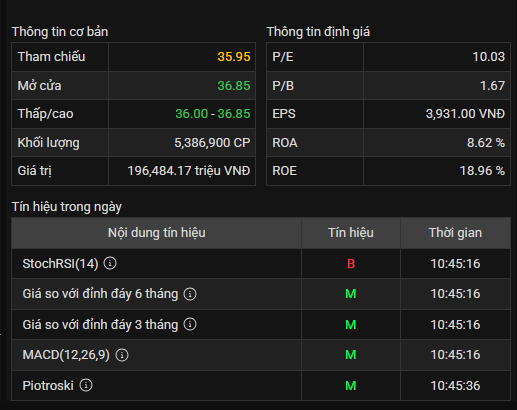This screenshot has width=517, height=410.
Task: Select the red B signal for StochRSI
Action: pos(351,264)
